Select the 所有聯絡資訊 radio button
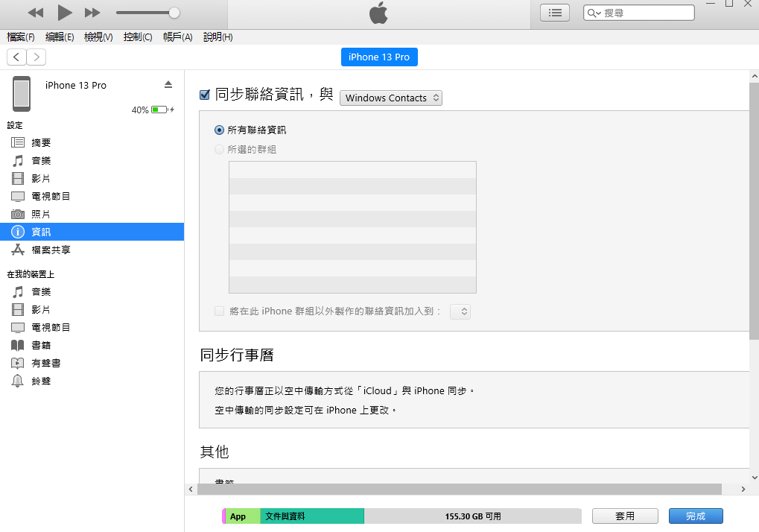759x532 pixels. tap(219, 130)
